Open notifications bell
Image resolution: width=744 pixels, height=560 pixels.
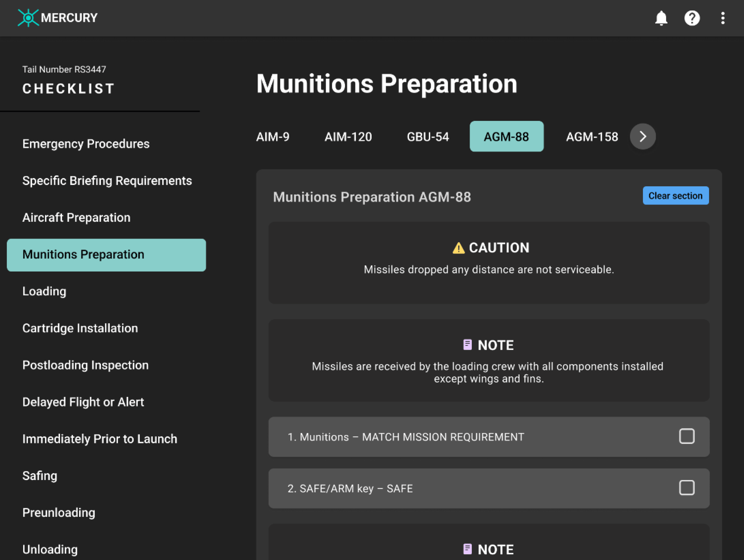point(661,18)
